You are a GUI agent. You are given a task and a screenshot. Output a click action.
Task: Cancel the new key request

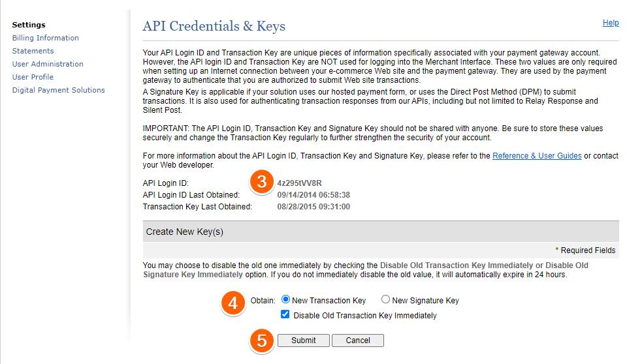pyautogui.click(x=357, y=341)
